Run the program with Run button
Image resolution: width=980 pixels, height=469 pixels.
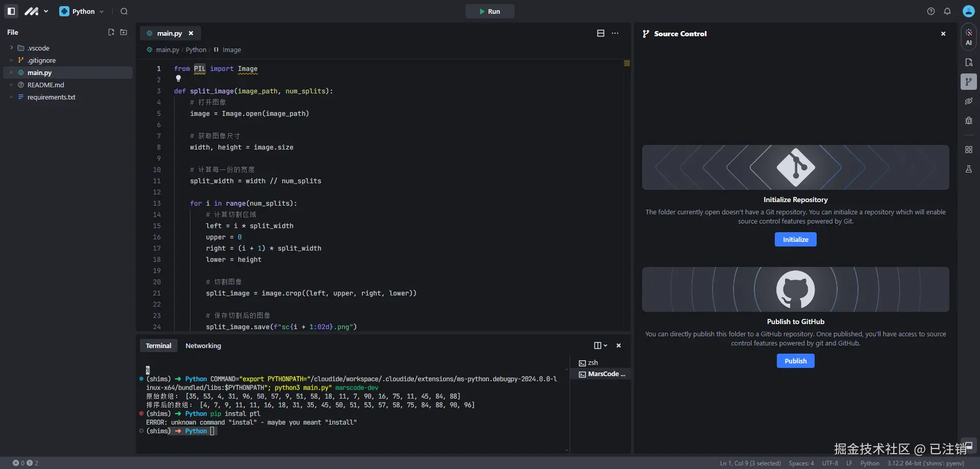tap(489, 11)
